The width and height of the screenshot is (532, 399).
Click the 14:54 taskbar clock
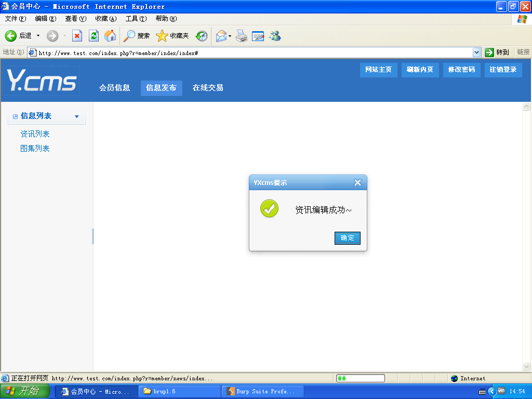pyautogui.click(x=517, y=392)
